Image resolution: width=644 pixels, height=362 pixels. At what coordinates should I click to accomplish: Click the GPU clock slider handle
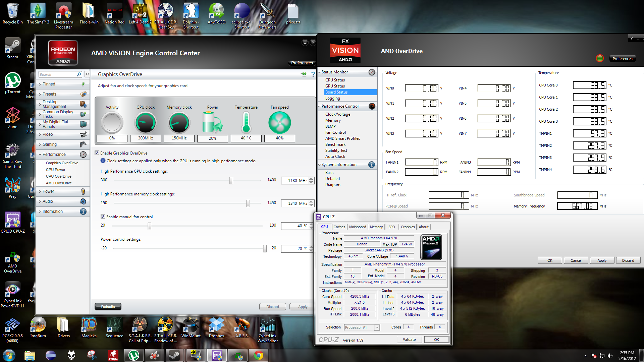click(x=231, y=181)
